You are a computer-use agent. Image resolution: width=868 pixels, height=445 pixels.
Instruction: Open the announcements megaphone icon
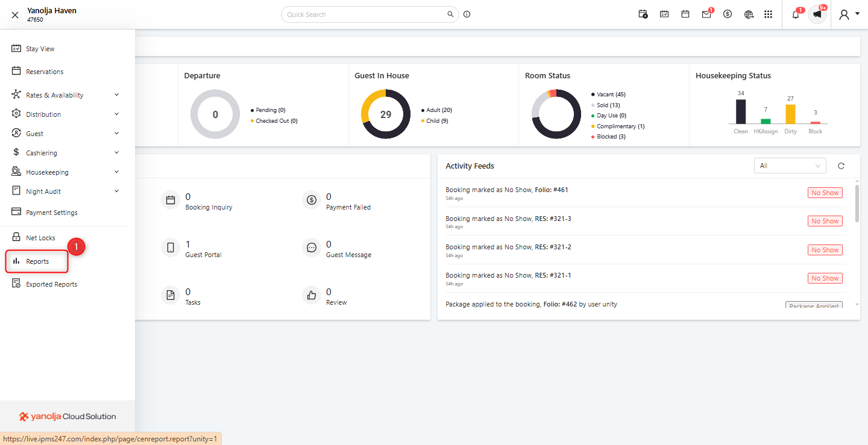click(x=817, y=14)
